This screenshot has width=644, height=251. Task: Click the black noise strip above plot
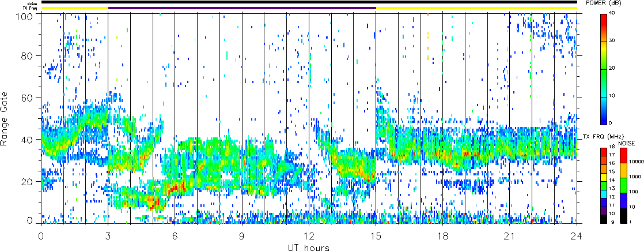click(309, 2)
